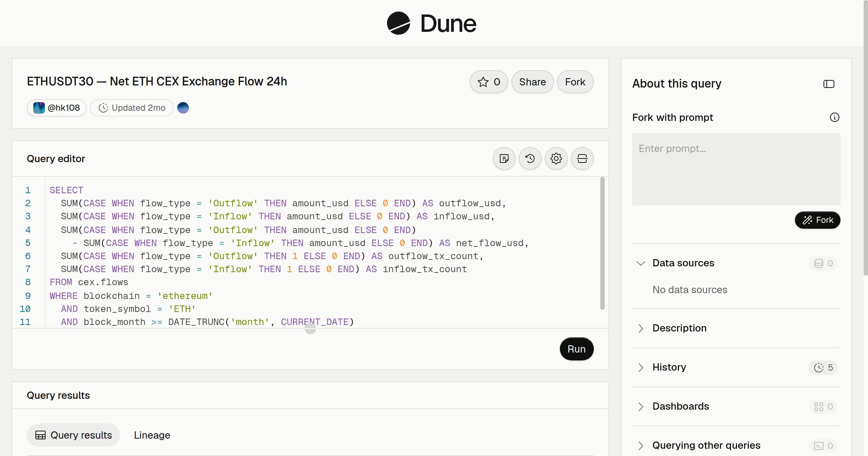868x456 pixels.
Task: Run the query
Action: (576, 349)
